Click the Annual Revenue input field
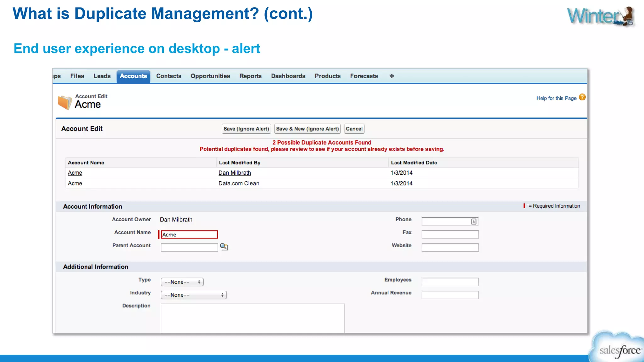The height and width of the screenshot is (362, 644). (450, 295)
